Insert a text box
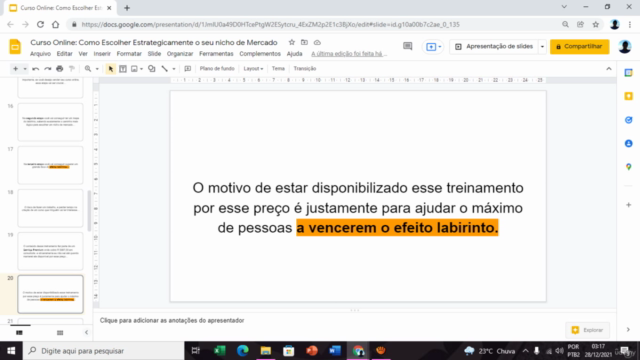The image size is (640, 360). pos(123,69)
